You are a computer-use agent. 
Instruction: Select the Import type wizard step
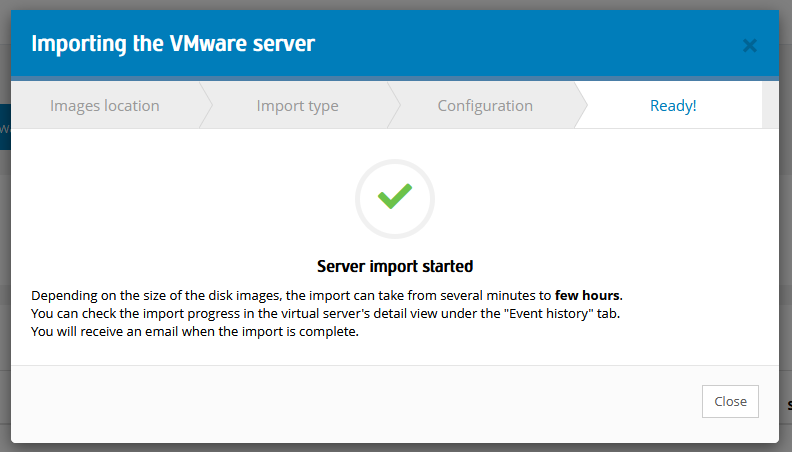coord(297,106)
